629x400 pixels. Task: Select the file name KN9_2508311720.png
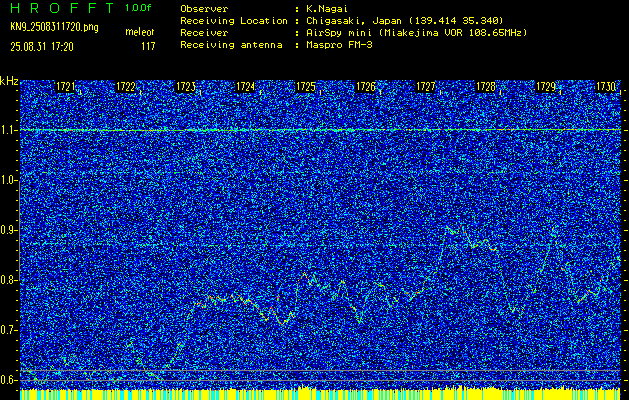click(54, 27)
